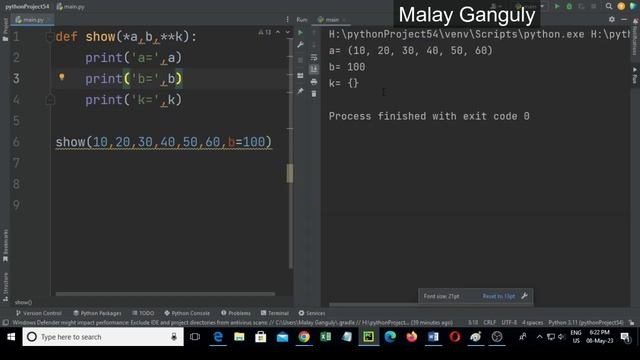The height and width of the screenshot is (360, 640).
Task: Click the Type here to search box
Action: [103, 337]
